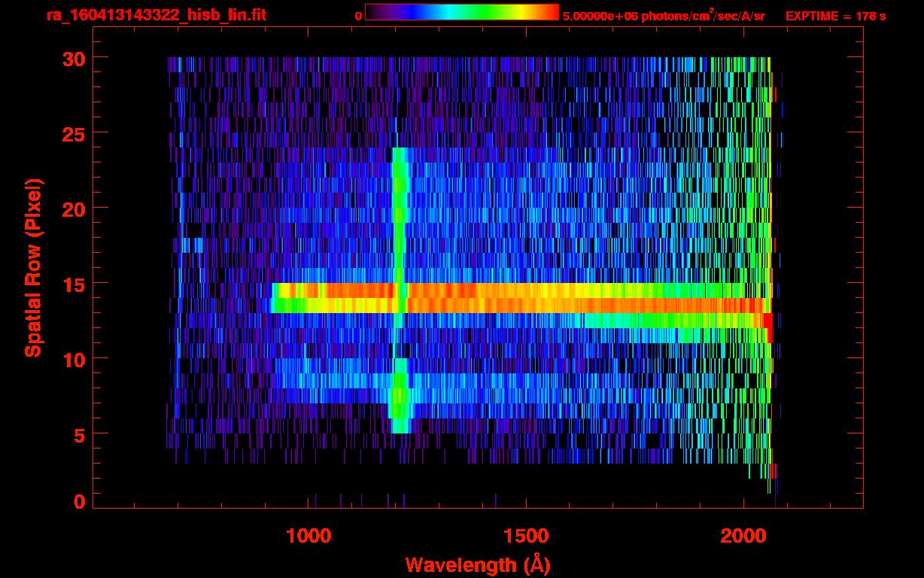Click the 5.00000e+06 photons units label
The image size is (924, 578).
664,16
